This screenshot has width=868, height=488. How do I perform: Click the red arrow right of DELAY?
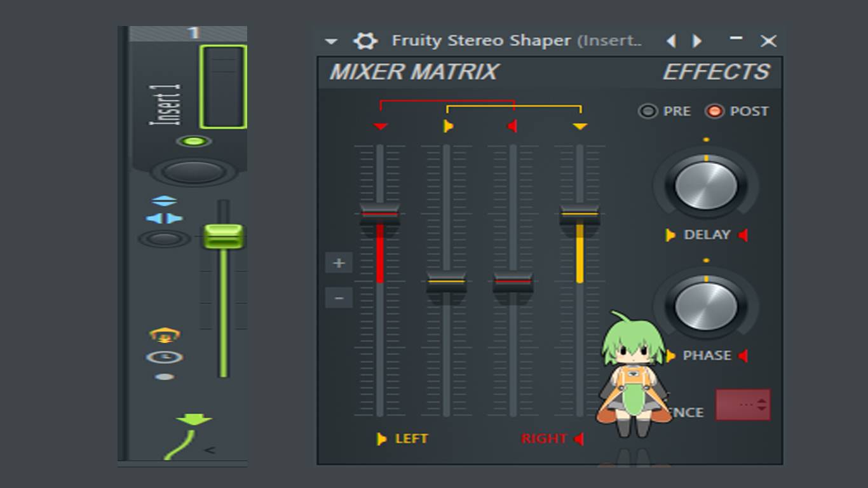pyautogui.click(x=743, y=235)
